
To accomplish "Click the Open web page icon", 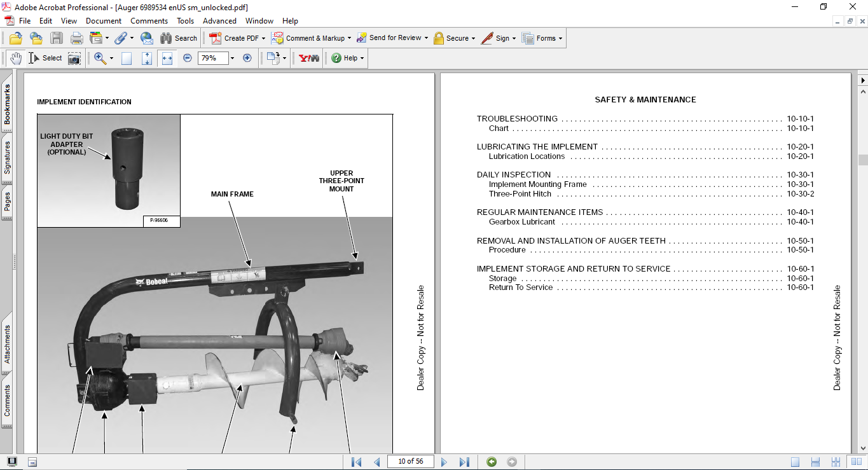I will click(36, 38).
